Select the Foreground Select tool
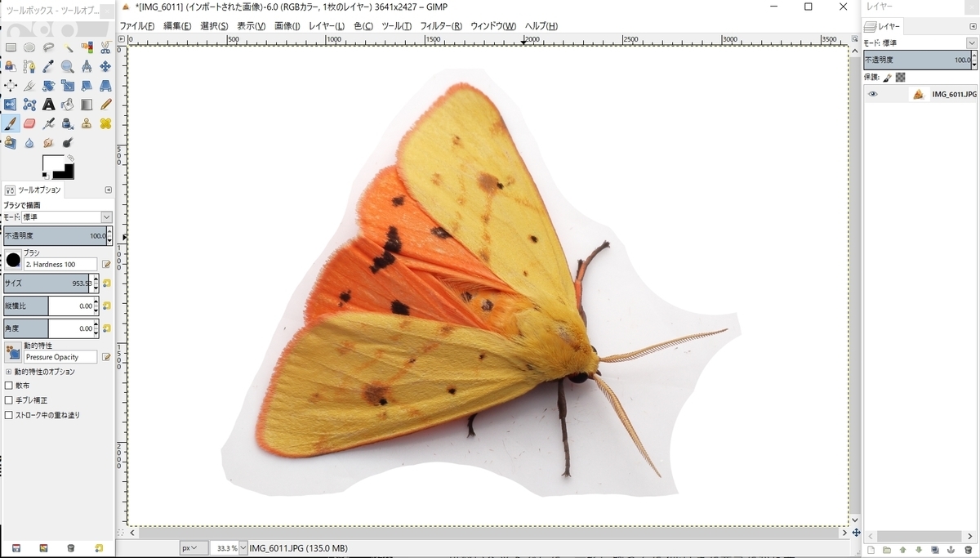The image size is (980, 558). click(11, 66)
